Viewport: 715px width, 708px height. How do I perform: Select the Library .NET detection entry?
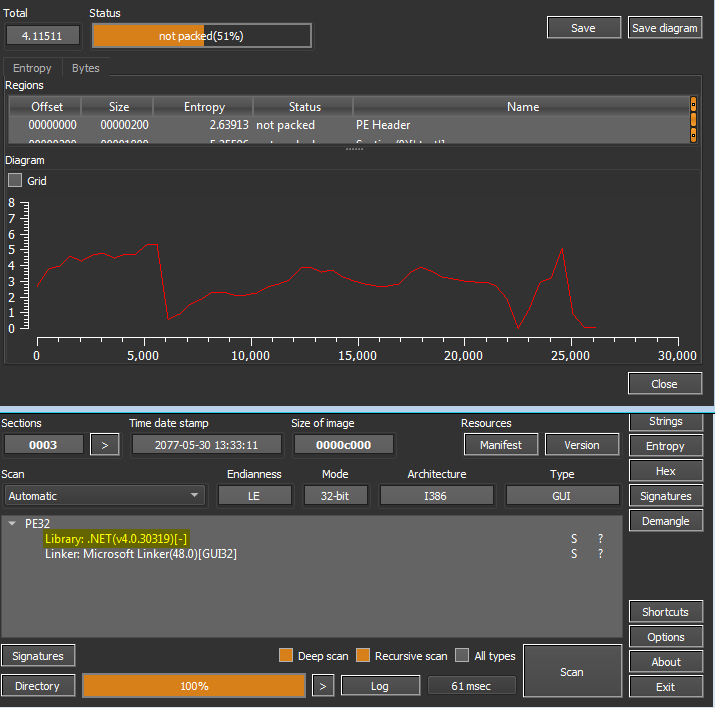[116, 539]
